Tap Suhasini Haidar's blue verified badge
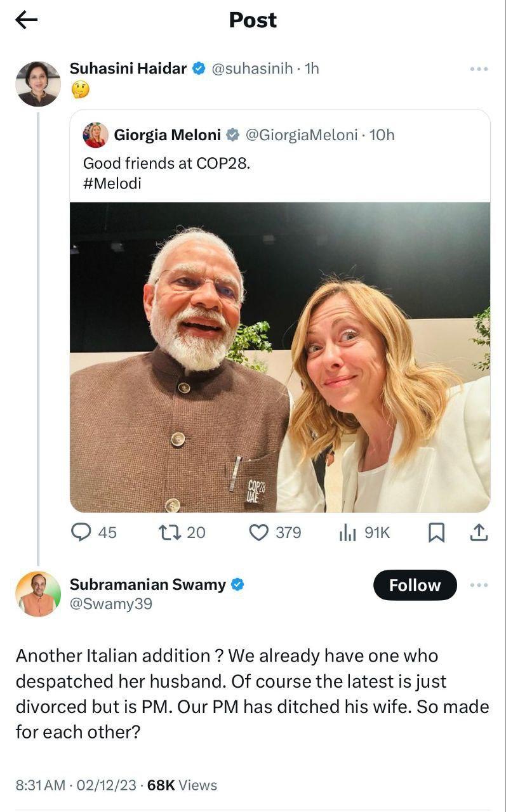Screen dimensions: 506x812 click(x=199, y=69)
